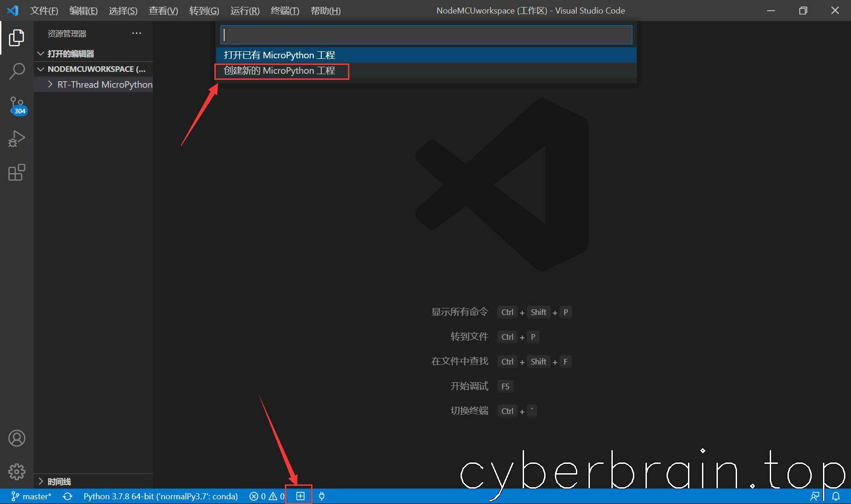This screenshot has width=851, height=504.
Task: Open the Run and Debug view
Action: (17, 139)
